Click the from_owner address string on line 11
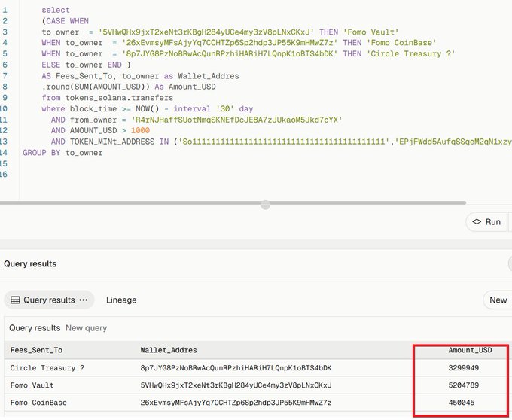The height and width of the screenshot is (420, 512). (236, 120)
